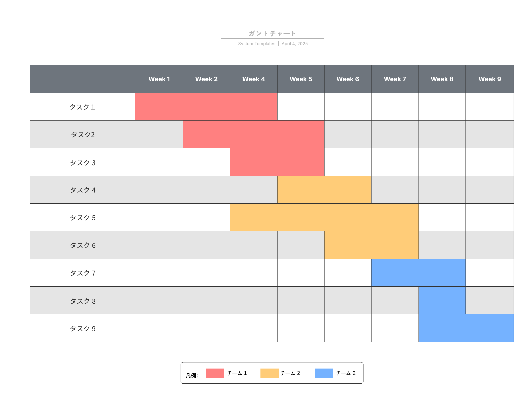Click the ガントチャート title text

272,33
